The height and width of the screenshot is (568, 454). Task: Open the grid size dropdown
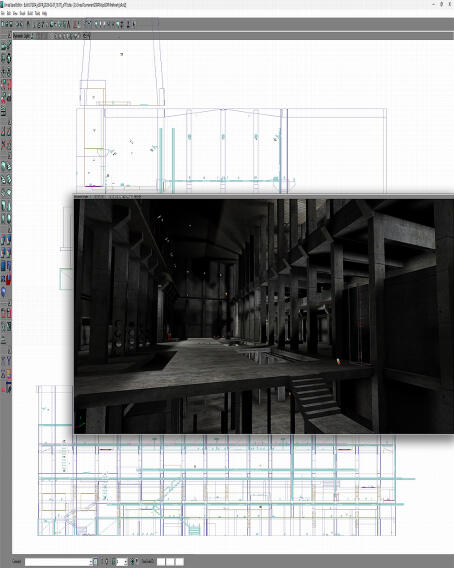pos(122,561)
